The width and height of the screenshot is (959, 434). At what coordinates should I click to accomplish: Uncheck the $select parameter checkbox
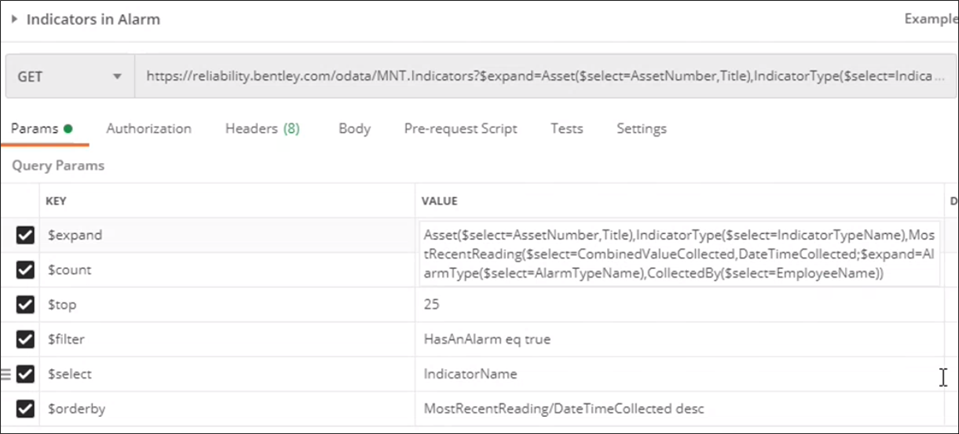coord(26,374)
